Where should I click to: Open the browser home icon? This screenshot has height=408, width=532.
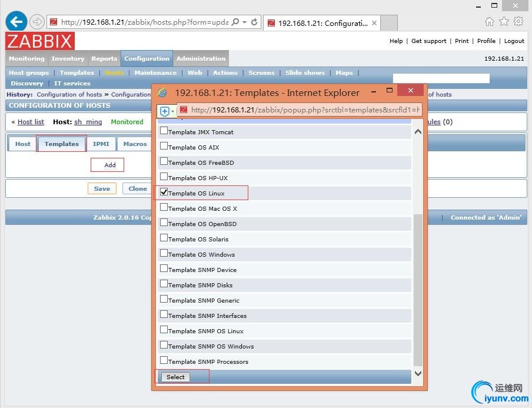pyautogui.click(x=489, y=22)
